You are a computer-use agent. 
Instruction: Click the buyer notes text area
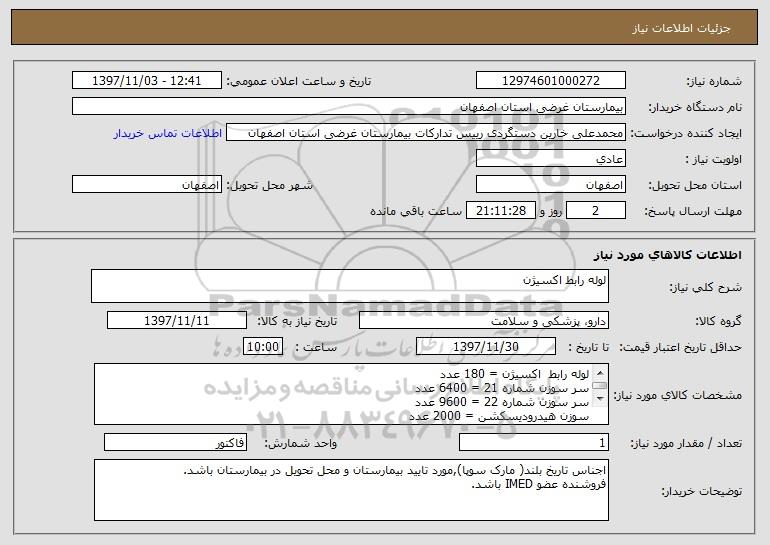click(x=351, y=490)
